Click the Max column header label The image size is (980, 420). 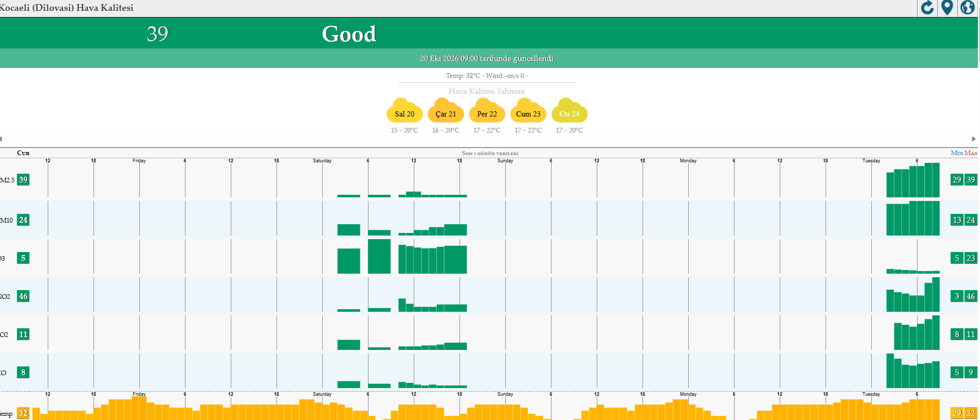pos(971,153)
